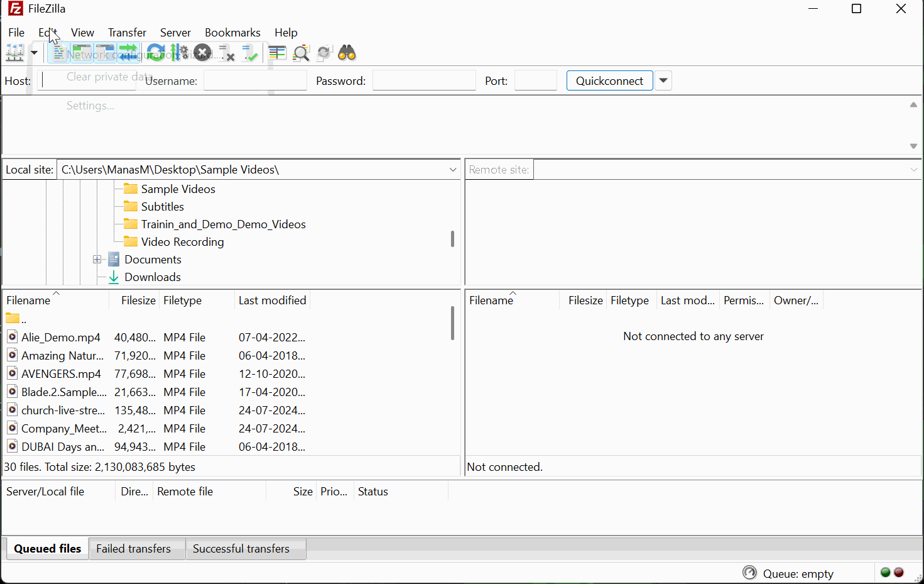Switch to the Failed transfers tab
This screenshot has width=924, height=584.
133,549
